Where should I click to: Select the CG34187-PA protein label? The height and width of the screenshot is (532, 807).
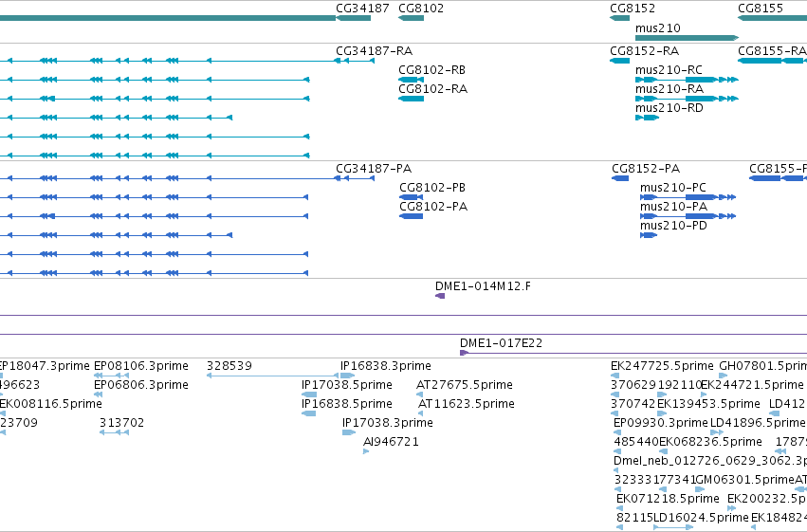374,169
